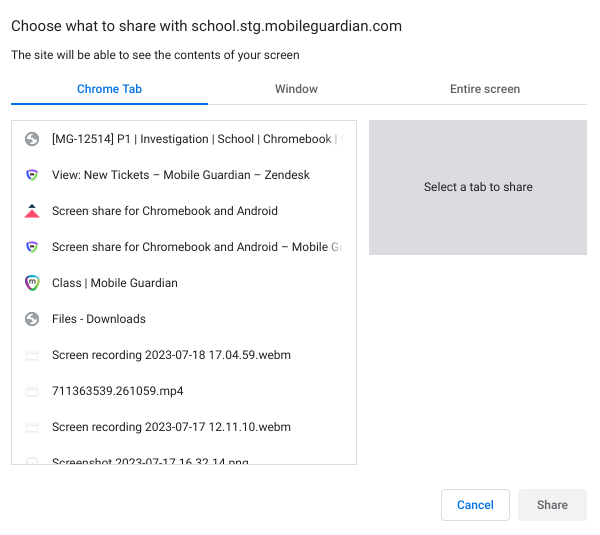Select the [MG-12514] P1 Investigation tab entry

click(184, 139)
